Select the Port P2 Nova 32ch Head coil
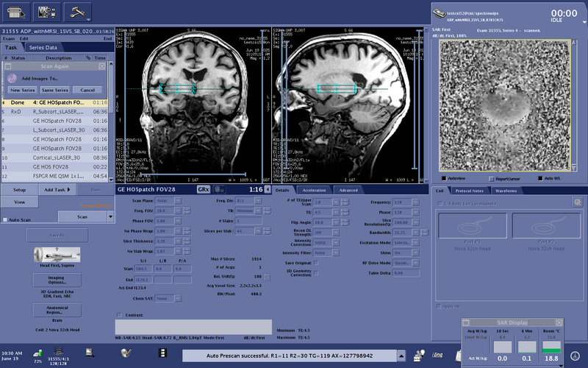Screen dimensions: 588x368 click(546, 226)
